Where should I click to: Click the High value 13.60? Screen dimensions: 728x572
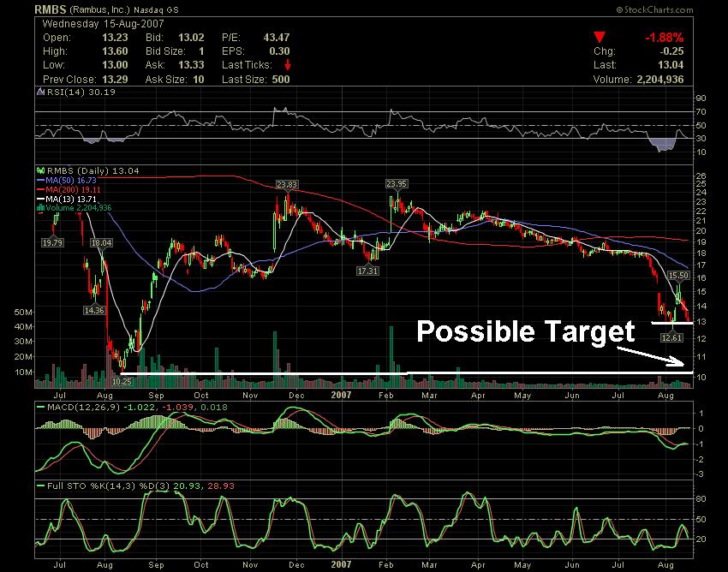115,51
